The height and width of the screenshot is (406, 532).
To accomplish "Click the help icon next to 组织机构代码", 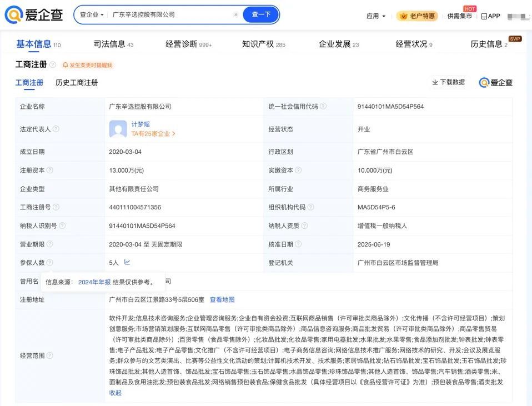I will 311,207.
